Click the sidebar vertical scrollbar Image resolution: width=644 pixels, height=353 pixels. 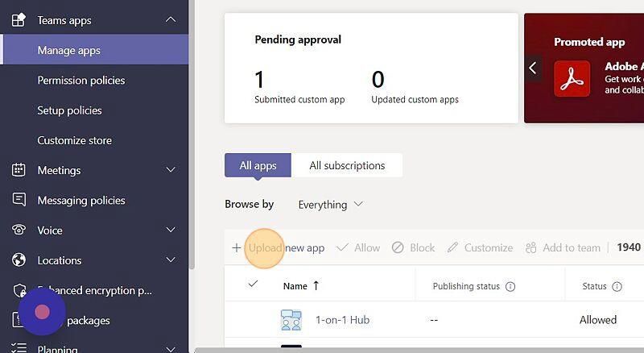coord(192,135)
